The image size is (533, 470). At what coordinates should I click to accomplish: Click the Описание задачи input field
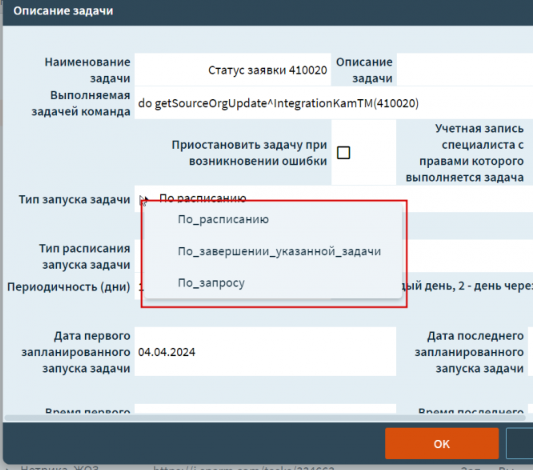[x=465, y=70]
